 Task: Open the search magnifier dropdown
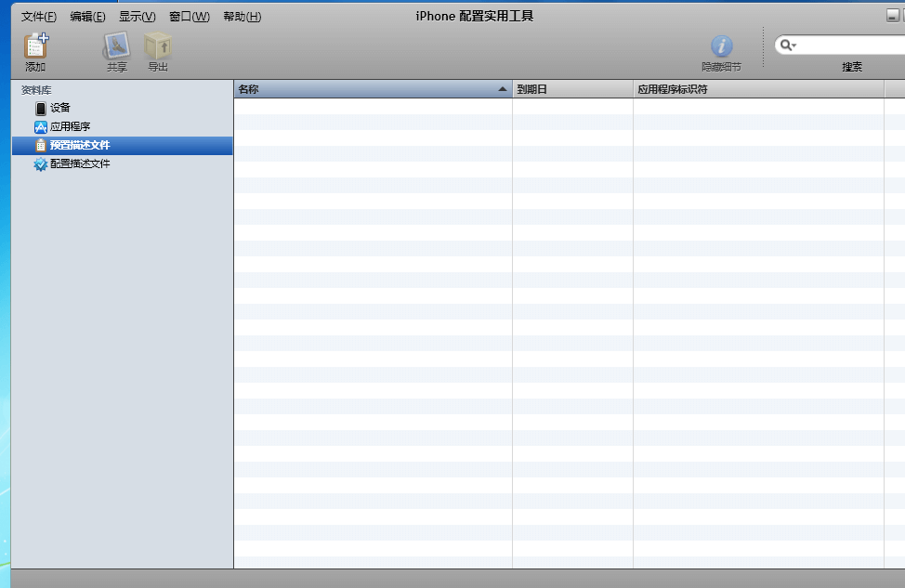click(x=788, y=45)
